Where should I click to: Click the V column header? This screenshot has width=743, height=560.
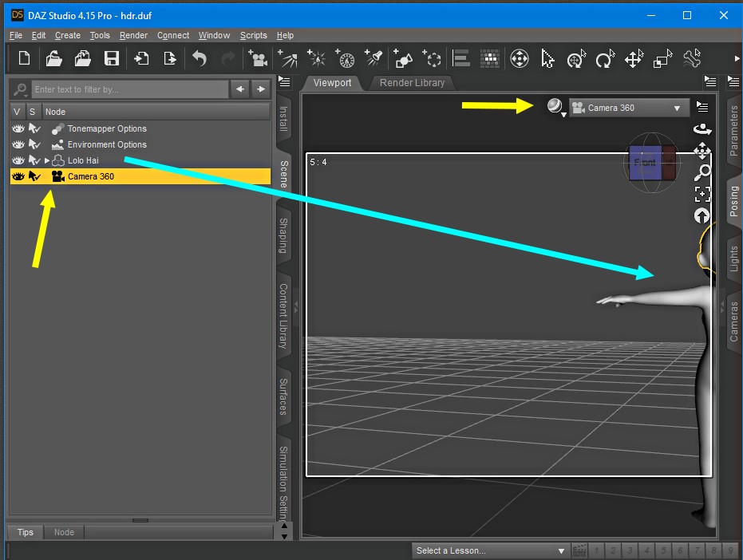[17, 112]
